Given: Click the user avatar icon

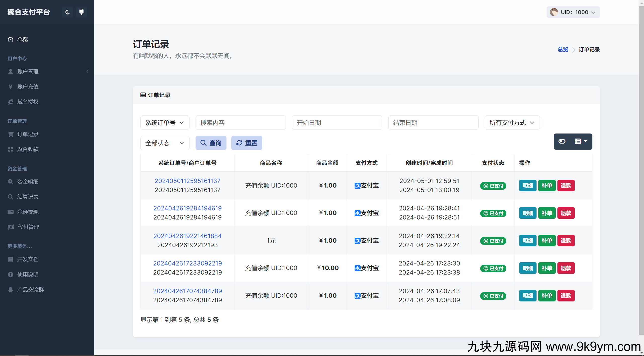Looking at the screenshot, I should pos(554,12).
